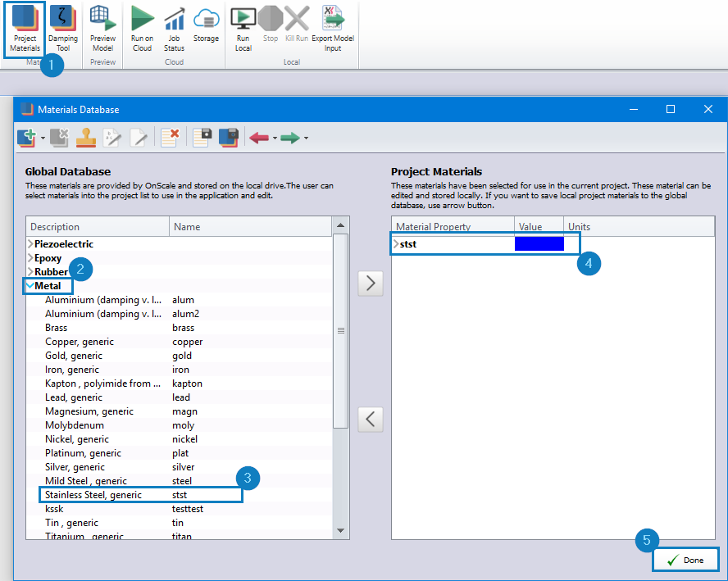
Task: Click the Global Database scrollbar thumb
Action: 340,331
